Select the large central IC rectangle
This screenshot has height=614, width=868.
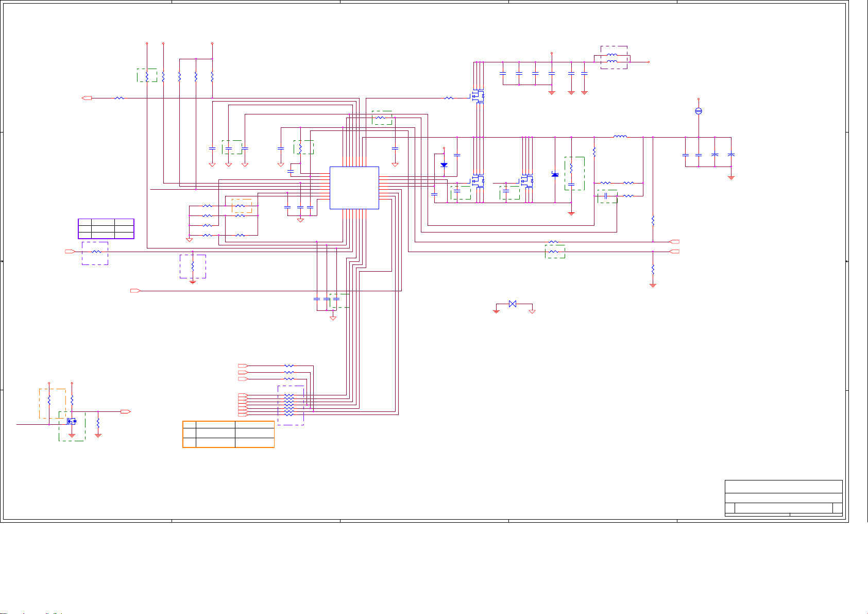pos(354,188)
